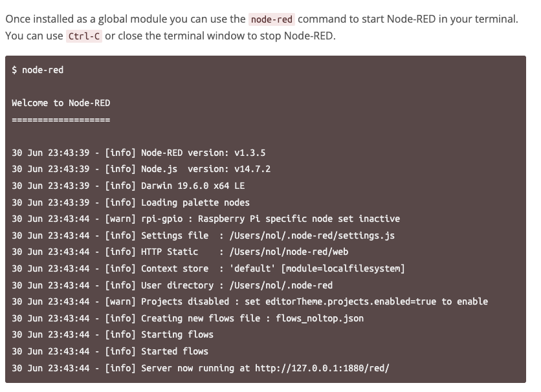Click the line of equals signs under Welcome
541x392 pixels.
(x=61, y=120)
